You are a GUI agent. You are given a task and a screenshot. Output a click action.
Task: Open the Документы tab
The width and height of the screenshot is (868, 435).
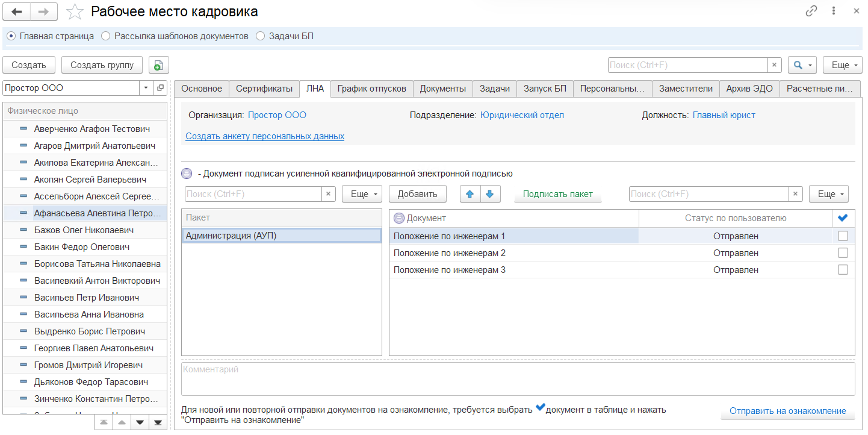click(x=443, y=89)
